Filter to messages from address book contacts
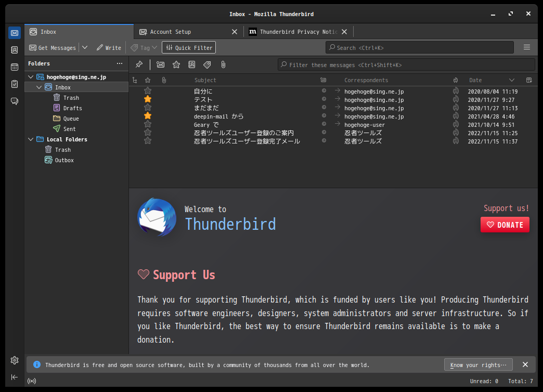The width and height of the screenshot is (543, 392). click(192, 64)
